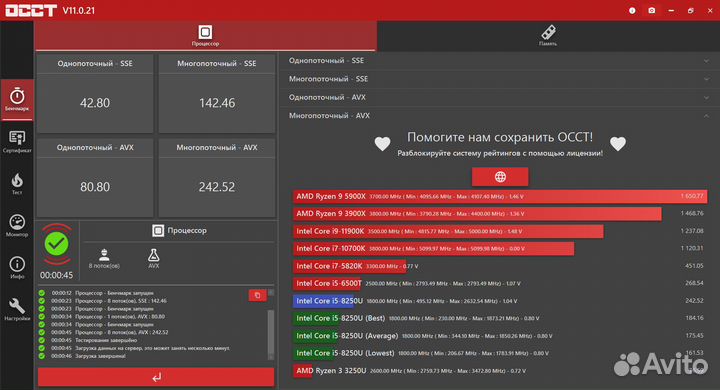The width and height of the screenshot is (720, 390).
Task: Click the log panel vertical scrollbar
Action: coord(271,332)
